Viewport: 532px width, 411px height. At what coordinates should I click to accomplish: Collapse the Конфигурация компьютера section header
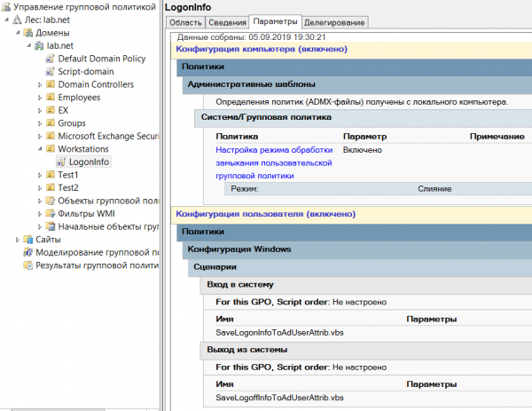[x=262, y=49]
